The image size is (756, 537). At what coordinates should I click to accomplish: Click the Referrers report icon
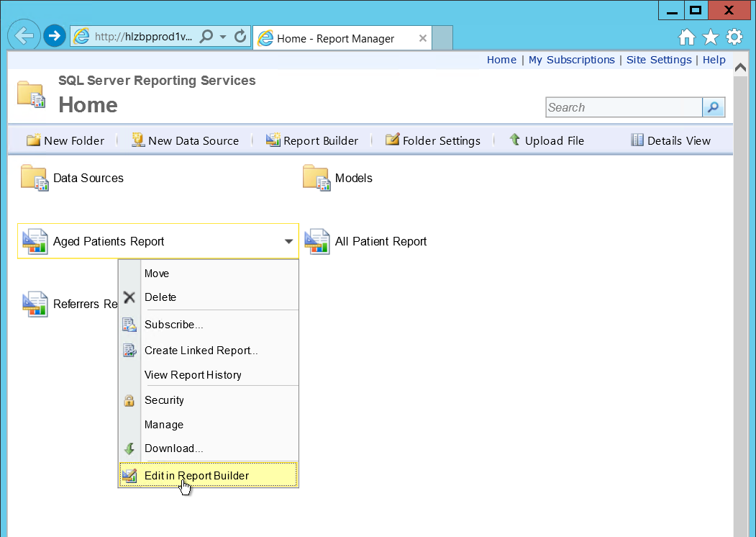[x=35, y=304]
